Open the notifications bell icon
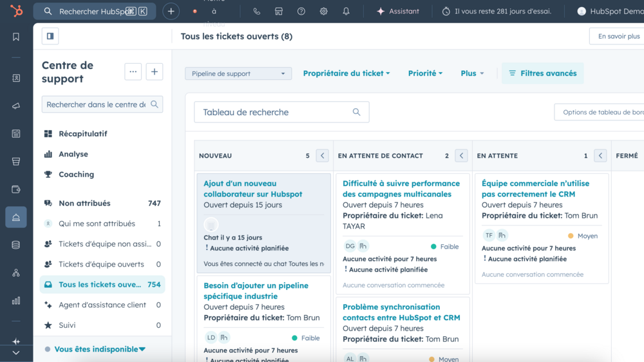This screenshot has width=644, height=362. pos(346,11)
